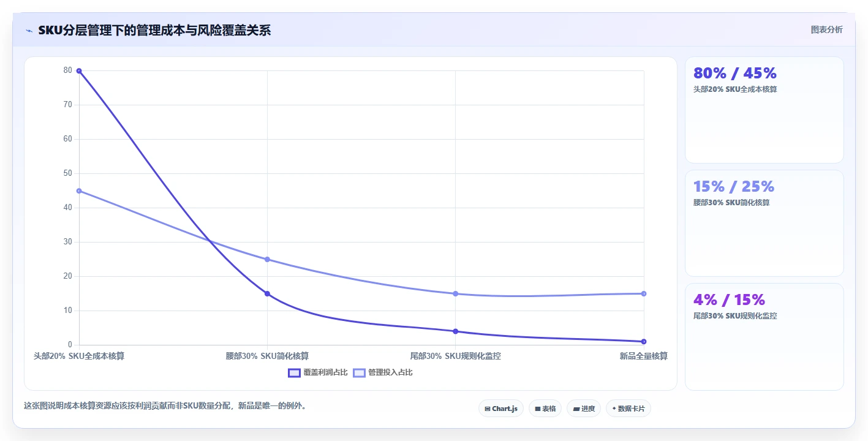Click the light line's point at 腰部30%, value 25
The height and width of the screenshot is (441, 868).
[267, 260]
